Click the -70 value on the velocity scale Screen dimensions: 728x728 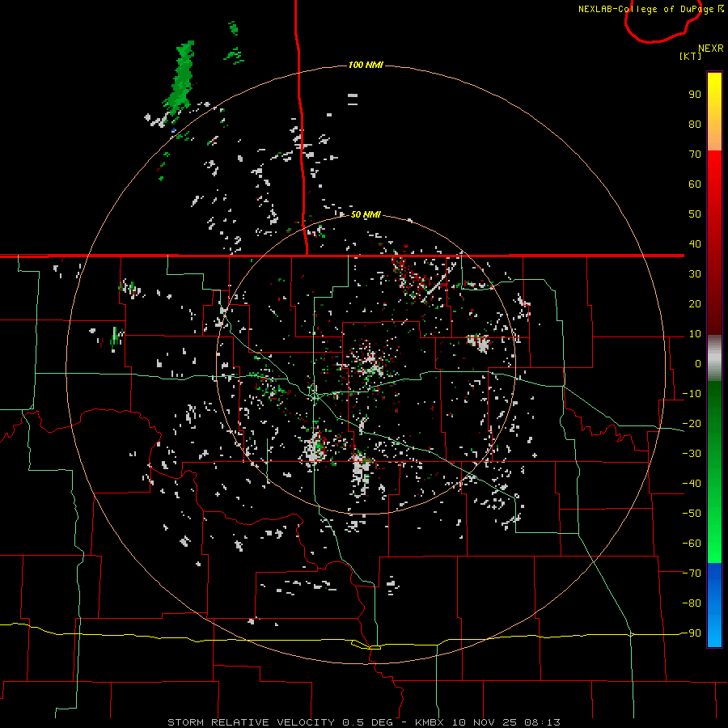coord(692,574)
